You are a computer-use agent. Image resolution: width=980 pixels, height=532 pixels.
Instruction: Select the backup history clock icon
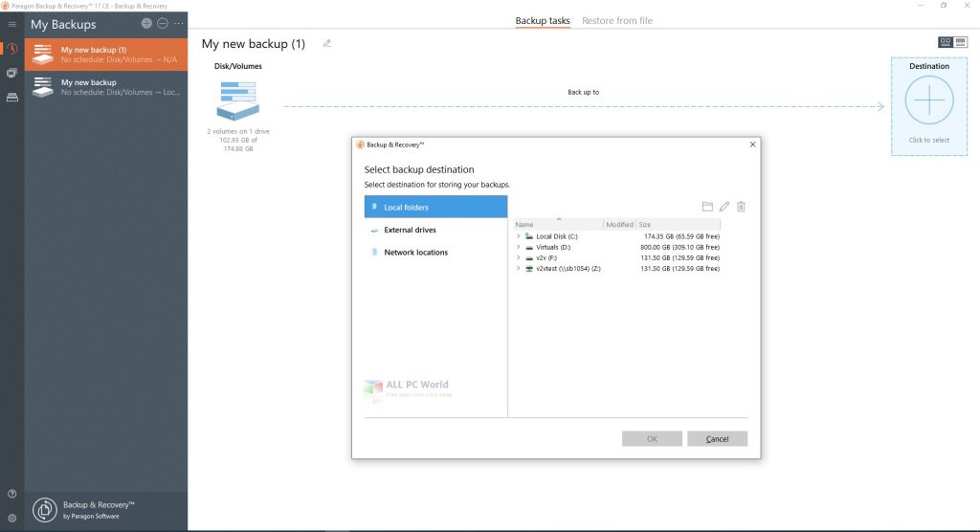click(x=11, y=49)
